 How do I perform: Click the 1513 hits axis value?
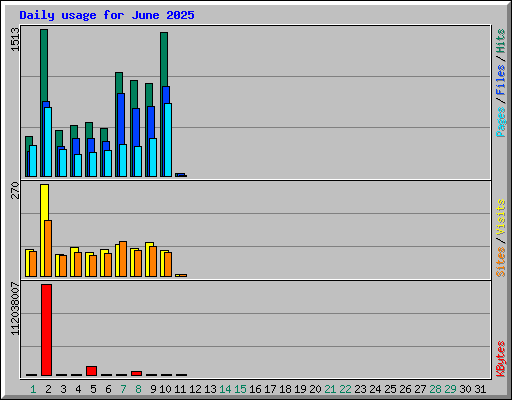click(15, 40)
